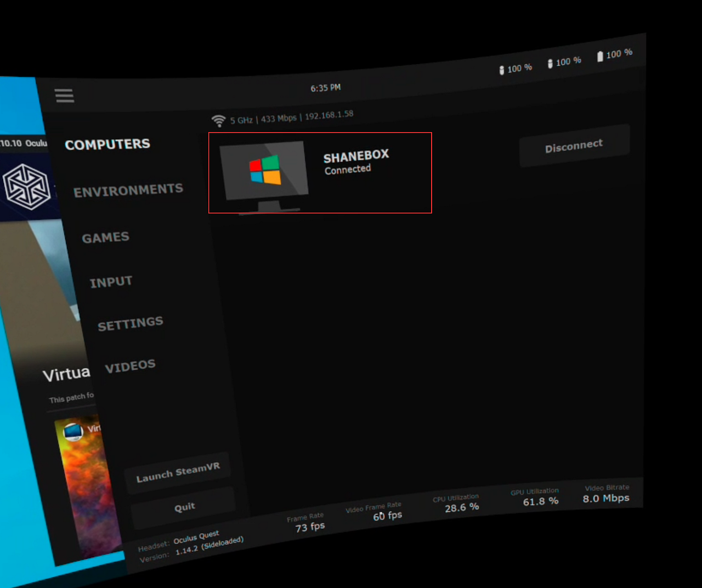The image size is (702, 588).
Task: Switch to the GAMES tab
Action: point(105,237)
